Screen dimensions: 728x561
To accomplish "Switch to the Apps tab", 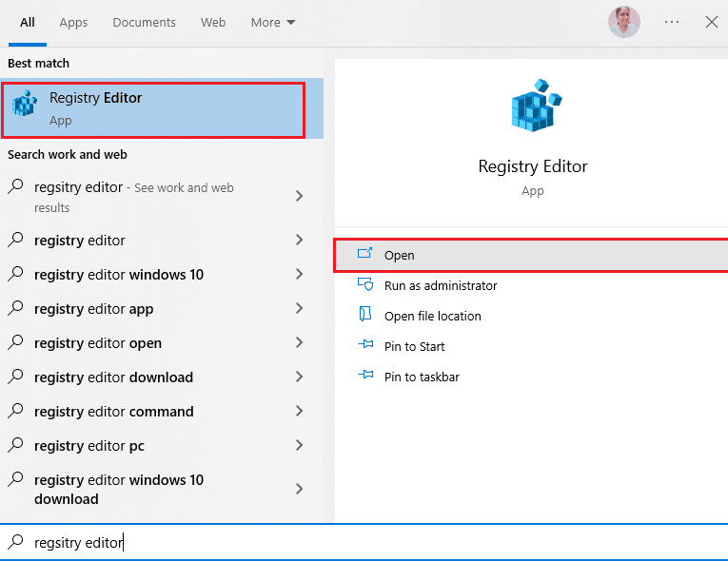I will (x=73, y=22).
